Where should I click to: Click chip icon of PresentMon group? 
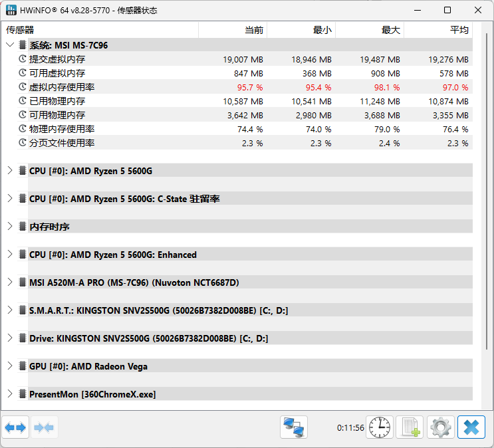(x=23, y=393)
